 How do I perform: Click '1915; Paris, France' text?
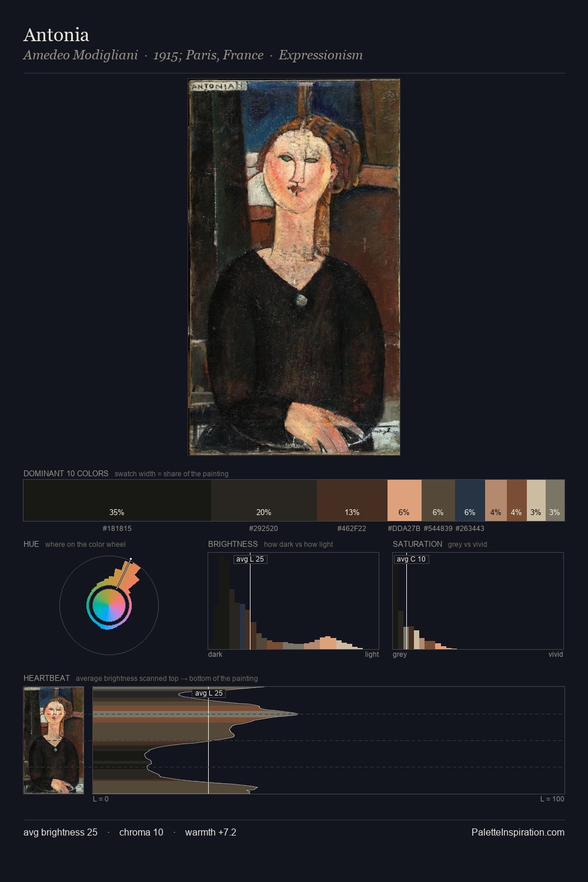tap(208, 55)
